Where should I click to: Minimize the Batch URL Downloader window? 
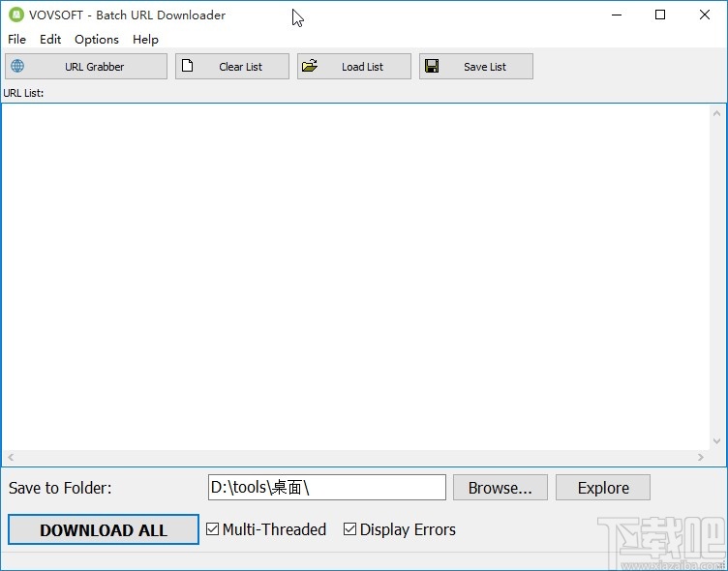617,15
